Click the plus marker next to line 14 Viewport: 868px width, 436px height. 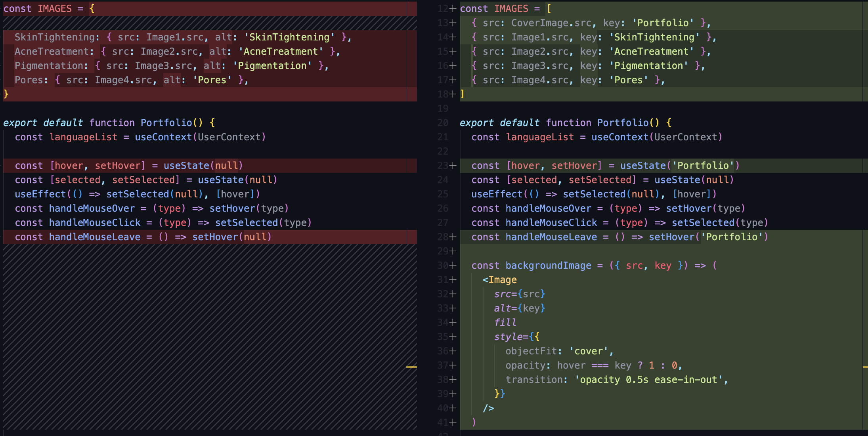click(x=453, y=37)
